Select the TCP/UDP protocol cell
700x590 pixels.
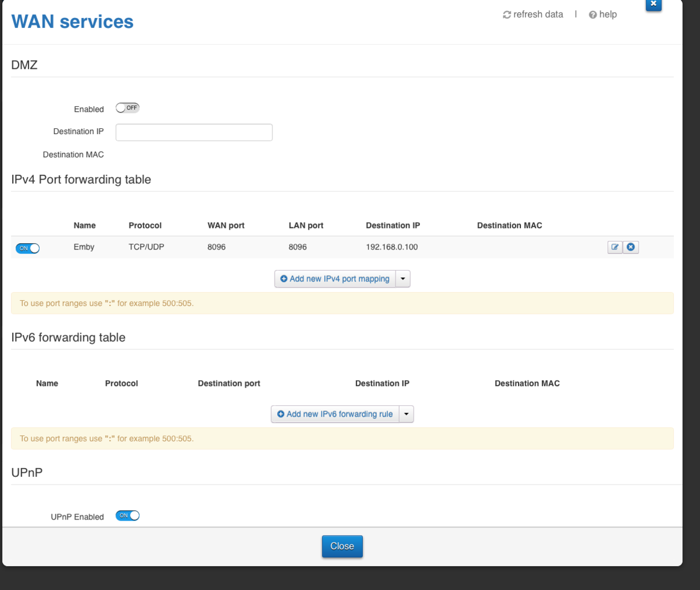pos(146,247)
